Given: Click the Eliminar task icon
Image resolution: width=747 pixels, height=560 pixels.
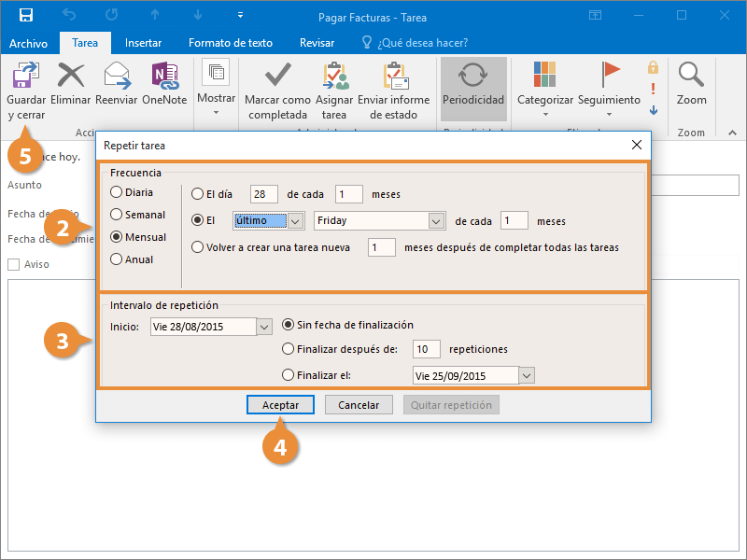Looking at the screenshot, I should click(71, 76).
